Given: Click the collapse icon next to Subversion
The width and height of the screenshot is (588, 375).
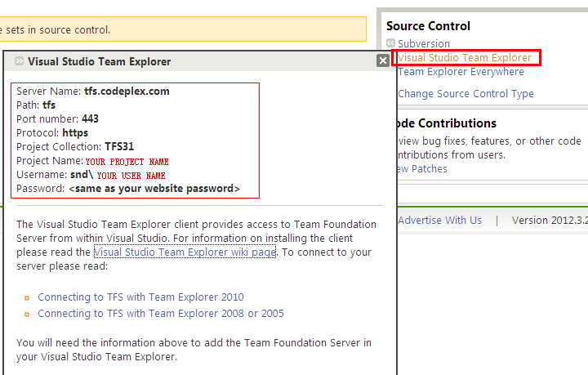Looking at the screenshot, I should click(x=390, y=42).
